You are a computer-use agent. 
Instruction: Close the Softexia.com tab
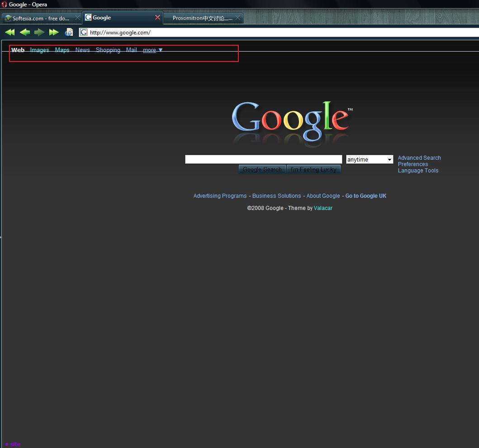(78, 18)
